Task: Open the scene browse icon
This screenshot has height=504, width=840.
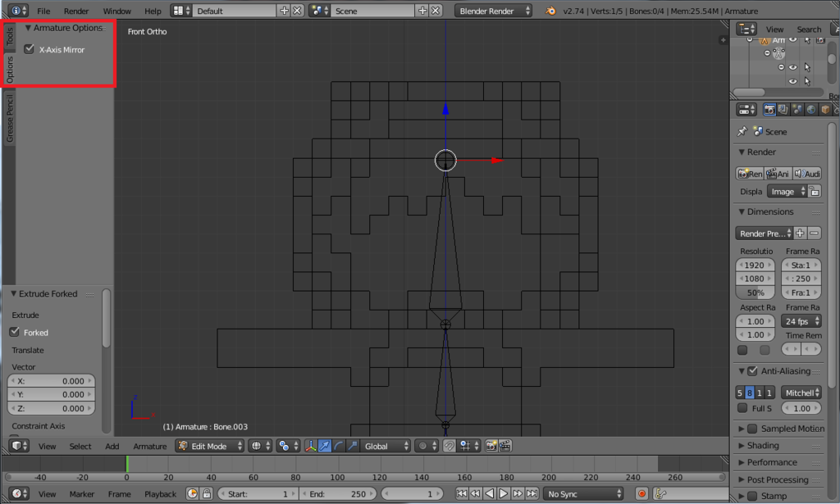Action: point(319,11)
